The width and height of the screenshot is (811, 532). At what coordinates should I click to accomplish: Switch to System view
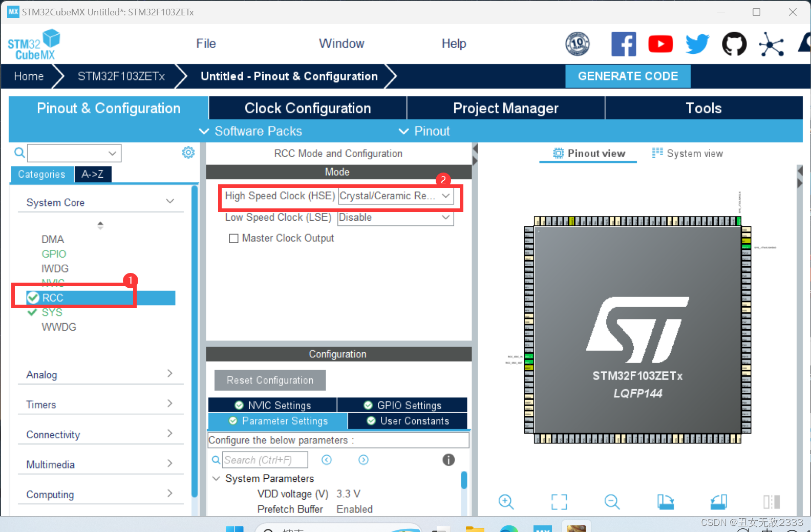687,153
